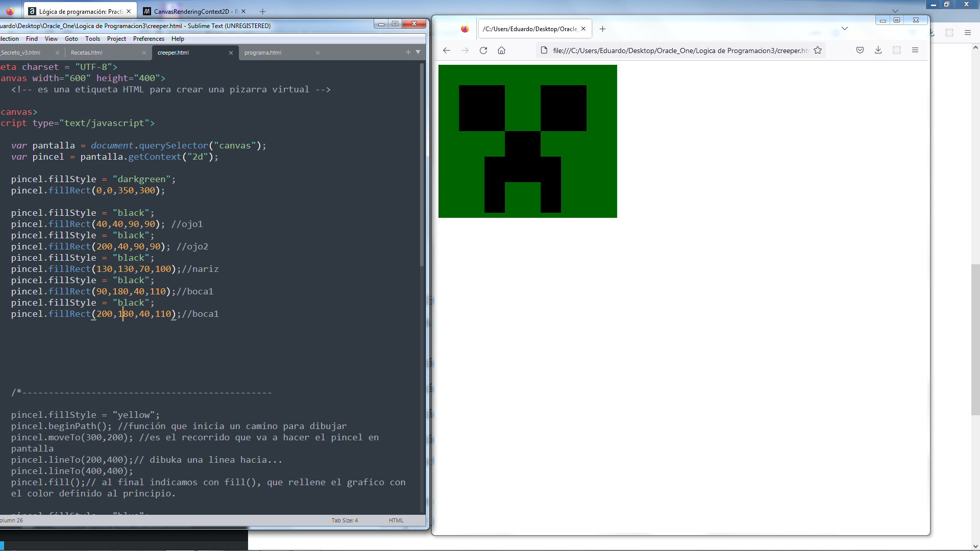Viewport: 980px width, 551px height.
Task: Open the Preferences menu in Sublime Text
Action: click(x=149, y=39)
